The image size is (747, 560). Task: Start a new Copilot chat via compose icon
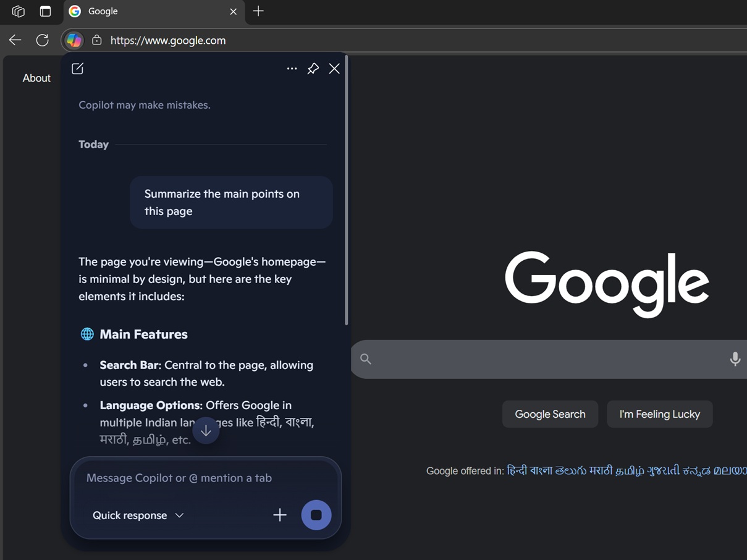coord(77,69)
